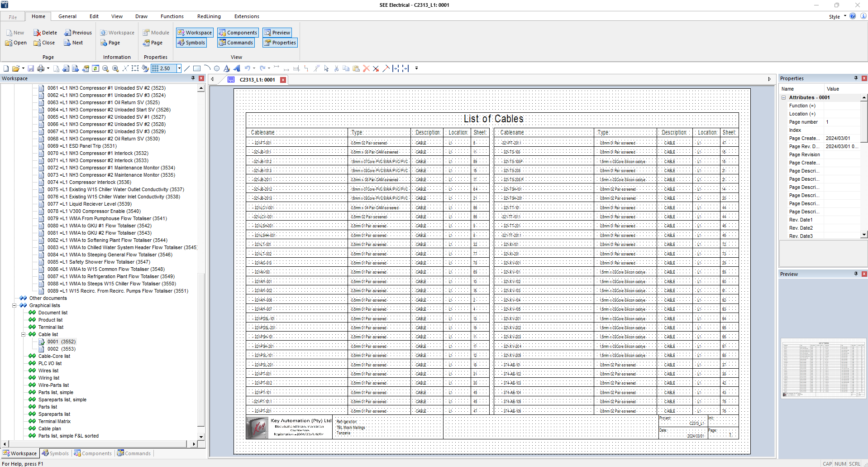Toggle the Symbols pane view button

click(191, 43)
